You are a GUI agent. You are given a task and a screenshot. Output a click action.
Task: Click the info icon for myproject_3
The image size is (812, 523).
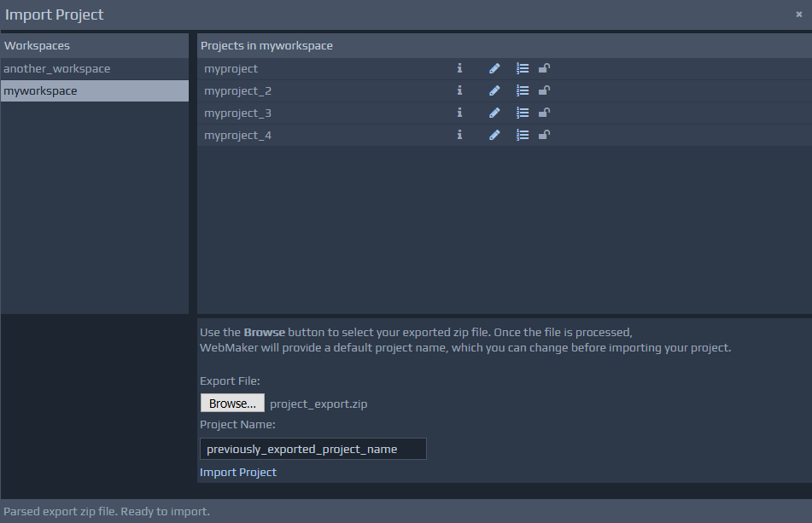(459, 113)
